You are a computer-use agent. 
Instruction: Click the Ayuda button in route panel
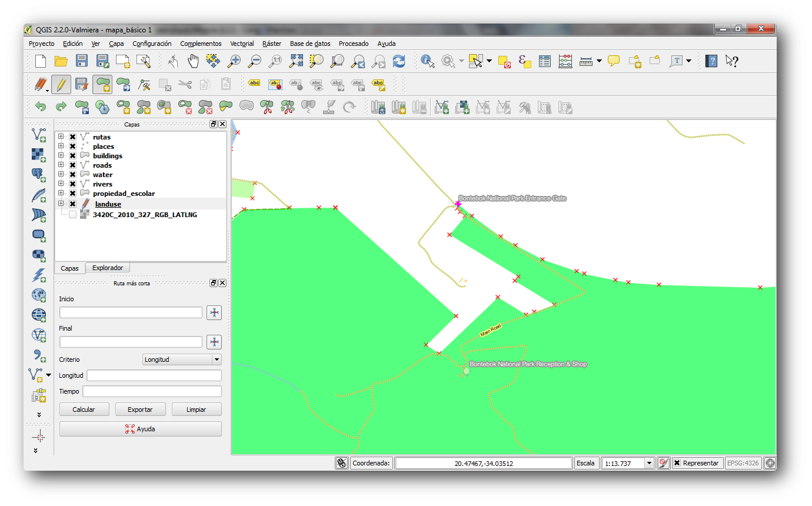tap(140, 429)
